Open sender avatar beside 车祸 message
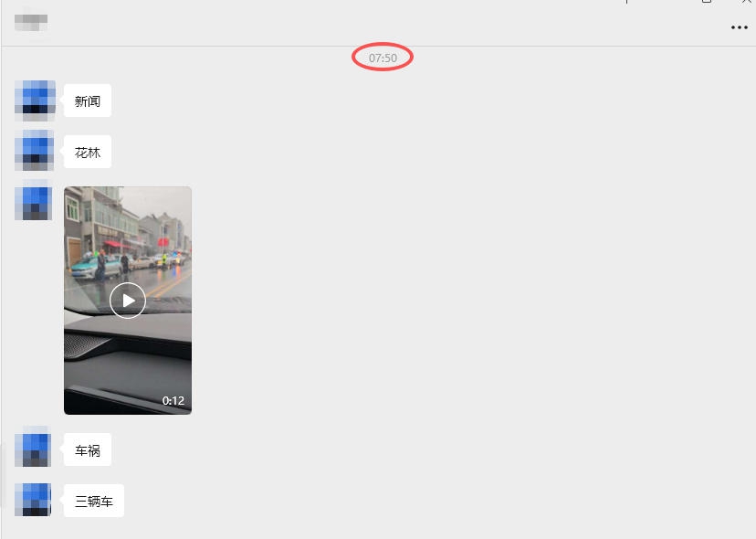Viewport: 756px width, 539px height. coord(33,448)
